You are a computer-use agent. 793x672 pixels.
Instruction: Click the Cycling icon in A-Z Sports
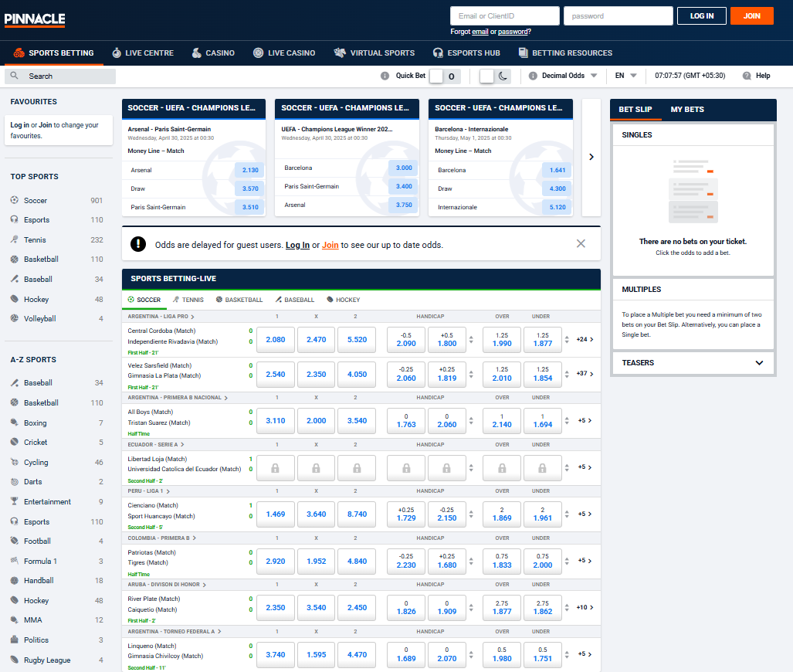(15, 462)
